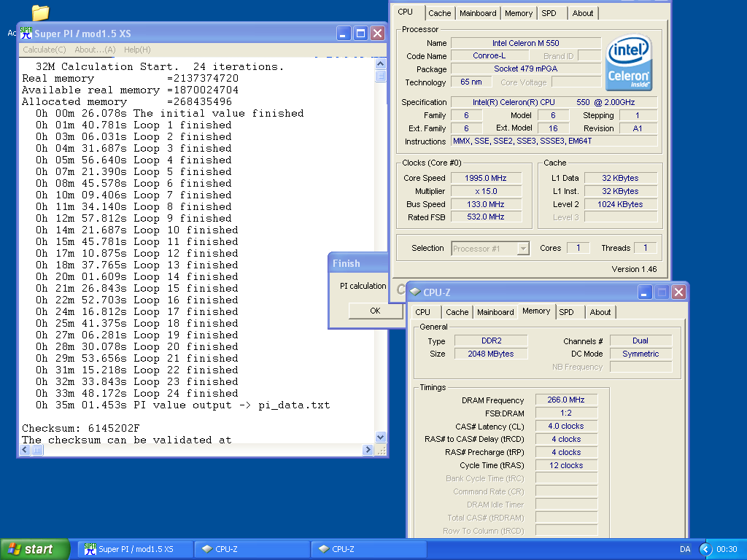Close the lower CPU-Z window
This screenshot has height=560, width=747.
678,292
